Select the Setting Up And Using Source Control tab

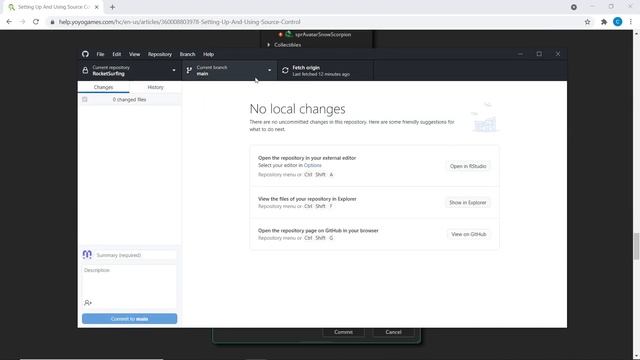click(53, 7)
